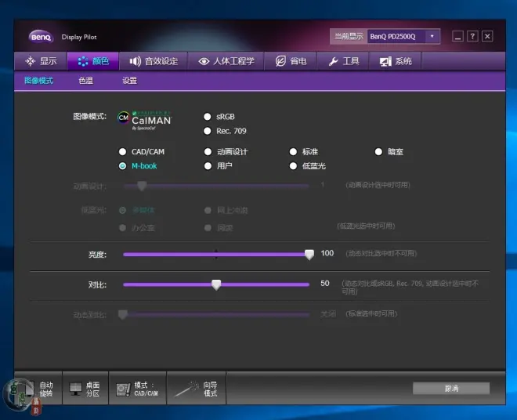This screenshot has height=420, width=517.
Task: Go to the 工具 tools tab
Action: click(343, 61)
